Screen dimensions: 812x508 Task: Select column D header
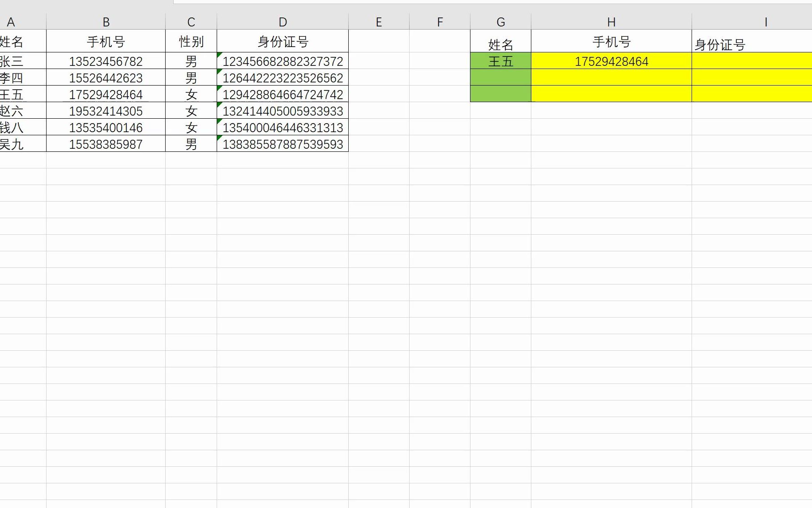282,22
